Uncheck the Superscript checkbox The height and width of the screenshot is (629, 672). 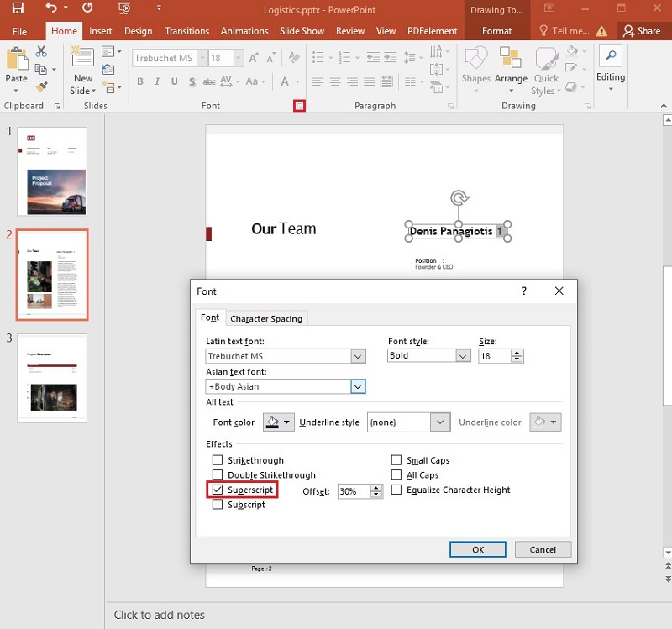point(218,490)
